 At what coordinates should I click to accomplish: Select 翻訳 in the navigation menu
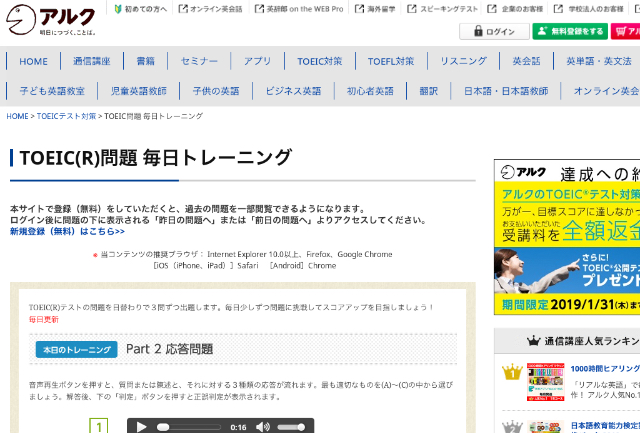coord(429,91)
